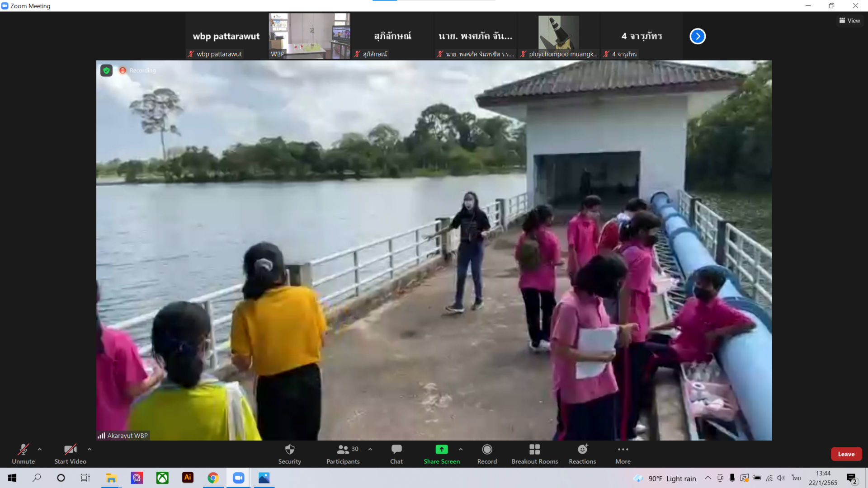Open Adobe Illustrator from the taskbar
868x488 pixels.
tap(188, 478)
